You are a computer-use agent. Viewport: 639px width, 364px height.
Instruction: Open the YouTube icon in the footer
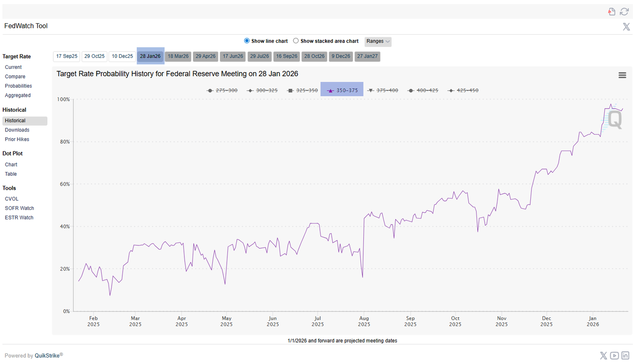tap(614, 355)
